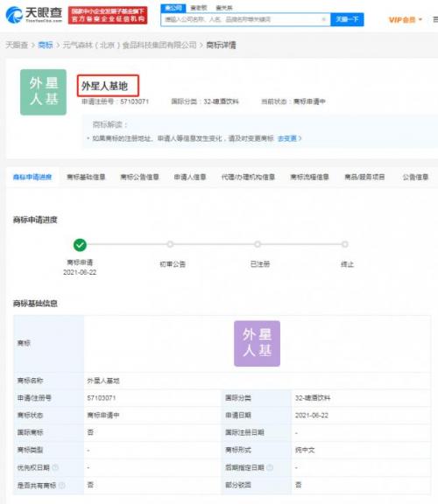Switch to the 公告信息 tab
Image resolution: width=438 pixels, height=504 pixels.
tap(415, 177)
